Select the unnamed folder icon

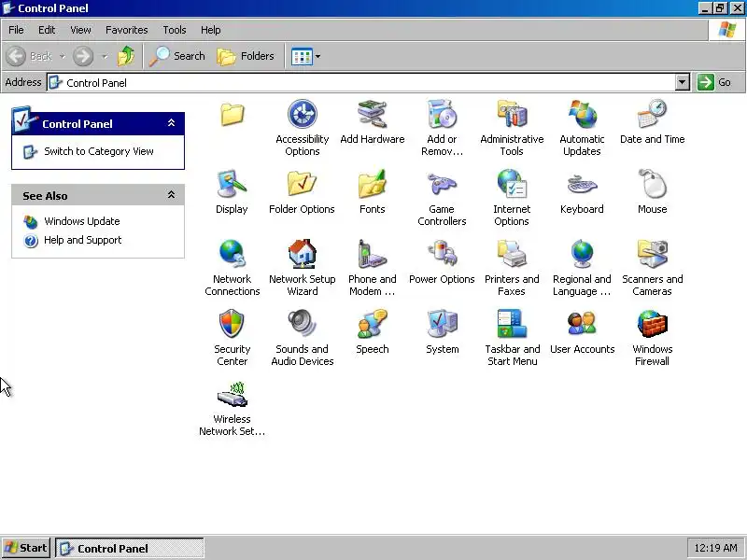[x=232, y=114]
